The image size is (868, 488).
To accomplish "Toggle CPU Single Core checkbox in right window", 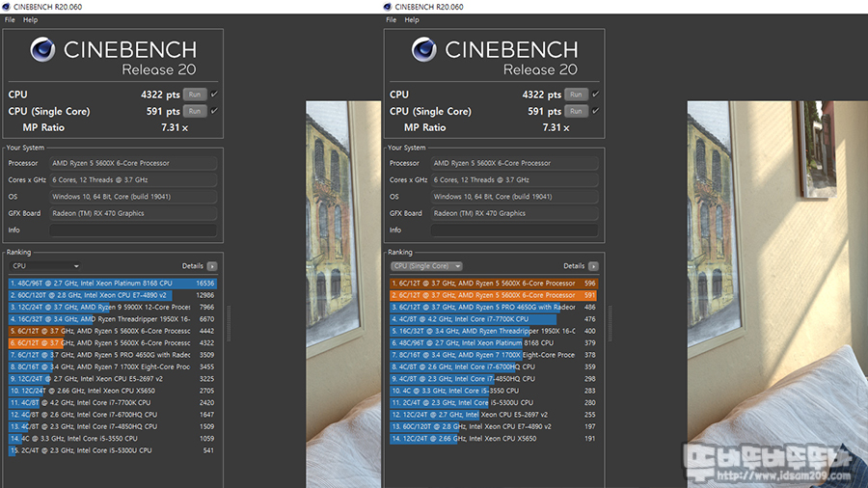I will 596,111.
